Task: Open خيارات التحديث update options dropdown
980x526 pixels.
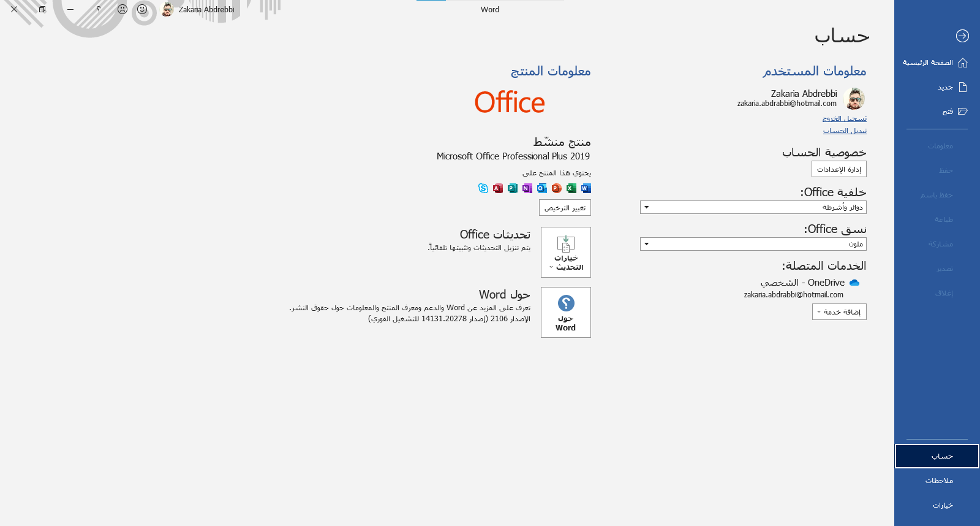Action: tap(566, 252)
